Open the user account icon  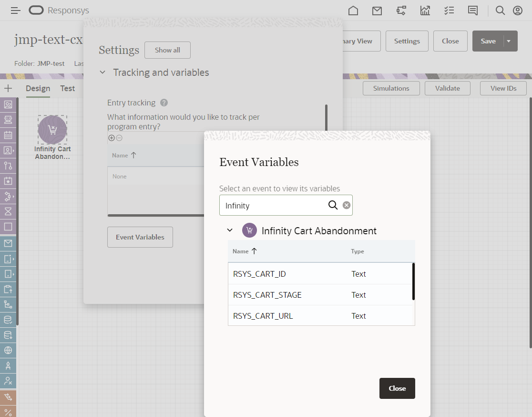click(517, 10)
